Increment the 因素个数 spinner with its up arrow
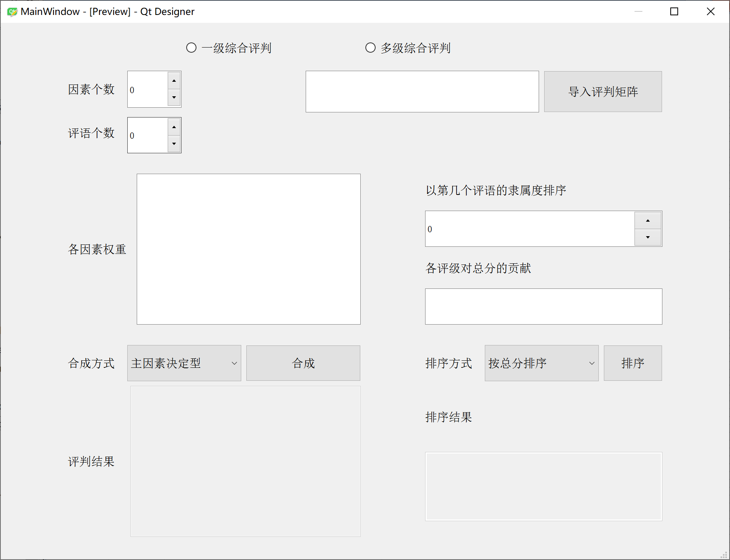 point(174,81)
